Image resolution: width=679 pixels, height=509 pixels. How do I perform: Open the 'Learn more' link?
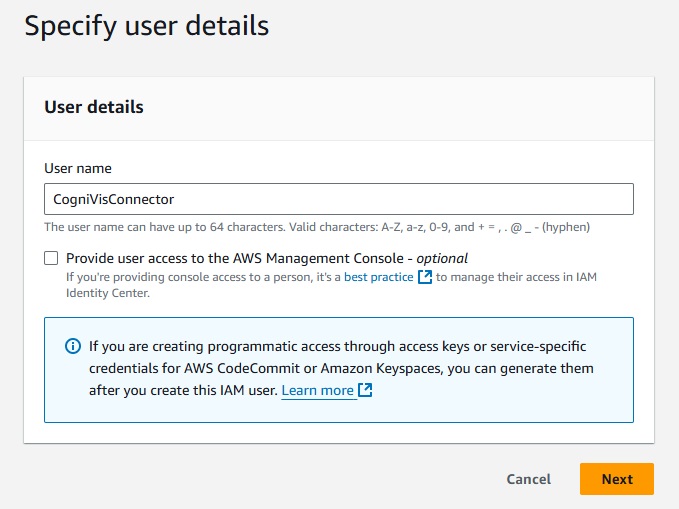tap(317, 390)
